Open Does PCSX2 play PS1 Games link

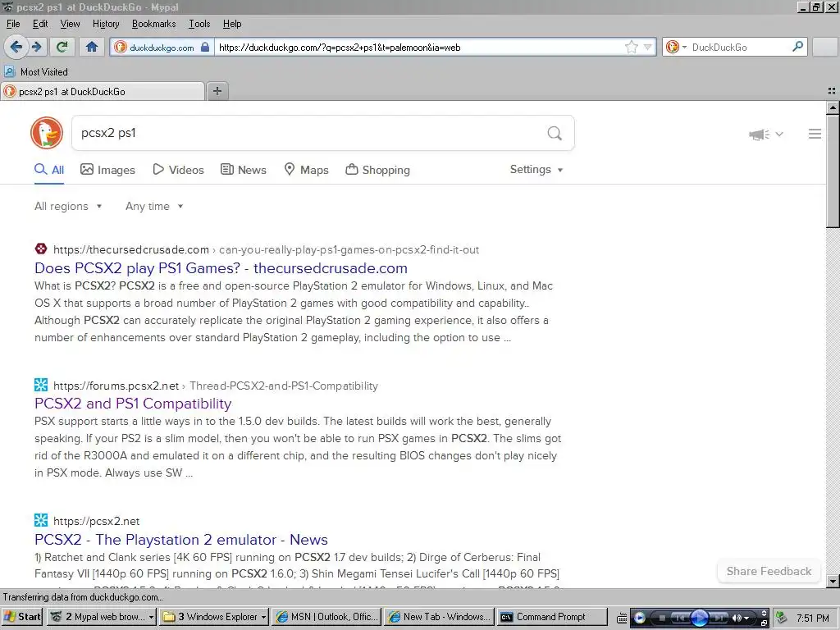pyautogui.click(x=221, y=268)
